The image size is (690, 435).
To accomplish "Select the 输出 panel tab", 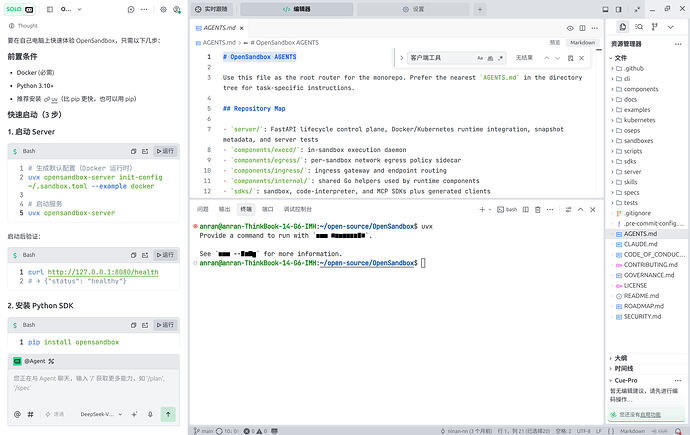I will point(224,209).
